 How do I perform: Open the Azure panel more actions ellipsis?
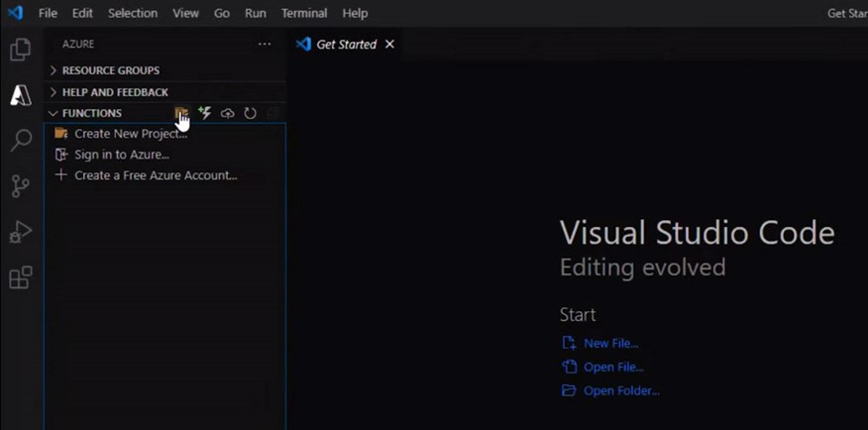click(x=265, y=45)
